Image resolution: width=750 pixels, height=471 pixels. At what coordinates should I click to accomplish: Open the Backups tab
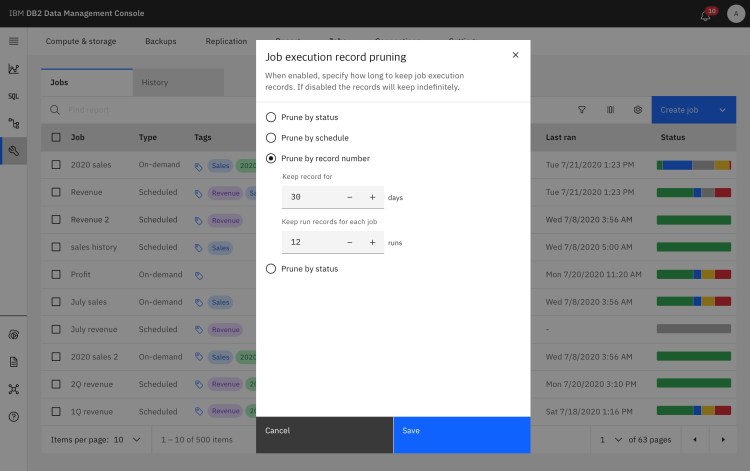coord(160,41)
